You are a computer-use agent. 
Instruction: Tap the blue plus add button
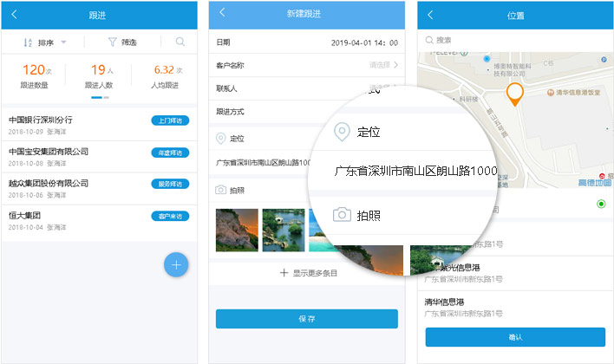coord(176,265)
